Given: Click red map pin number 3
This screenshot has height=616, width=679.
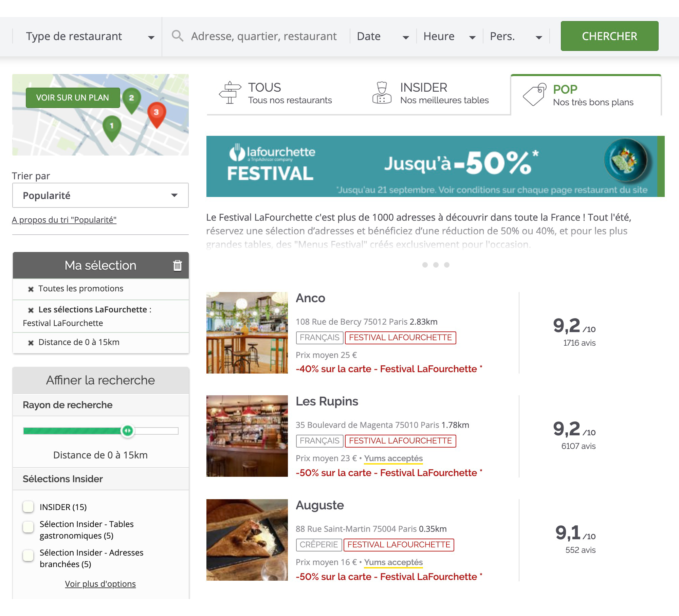Looking at the screenshot, I should 157,115.
